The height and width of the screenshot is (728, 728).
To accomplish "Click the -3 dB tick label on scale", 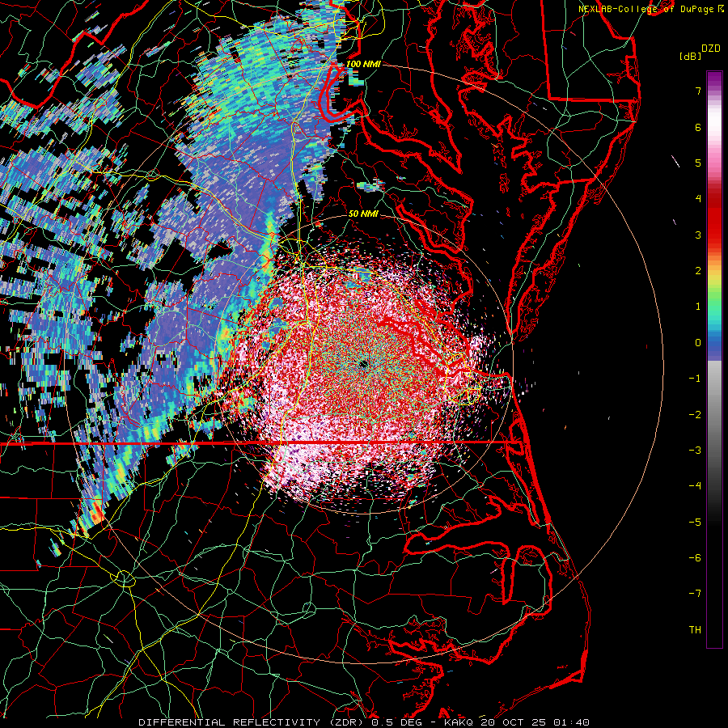I will point(695,451).
